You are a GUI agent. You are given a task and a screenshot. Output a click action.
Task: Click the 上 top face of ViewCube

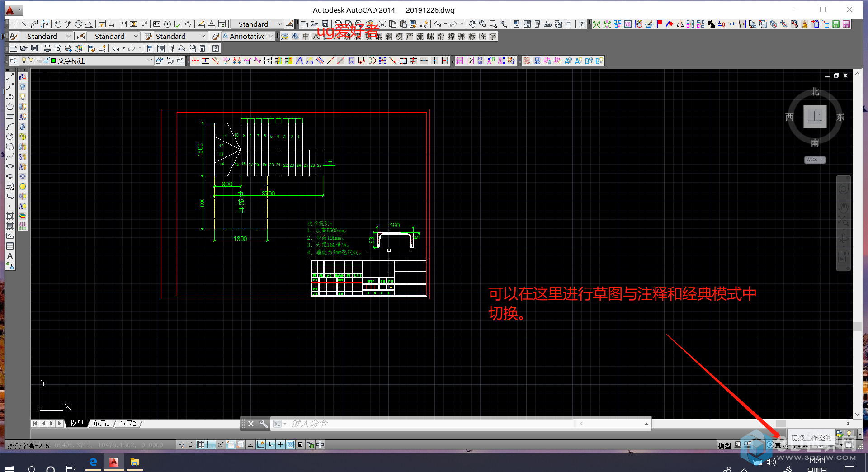[x=815, y=117]
